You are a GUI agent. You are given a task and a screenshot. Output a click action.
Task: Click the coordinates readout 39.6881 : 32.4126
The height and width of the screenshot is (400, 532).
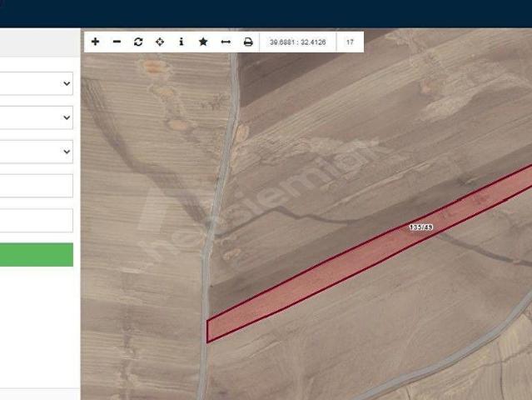click(297, 42)
